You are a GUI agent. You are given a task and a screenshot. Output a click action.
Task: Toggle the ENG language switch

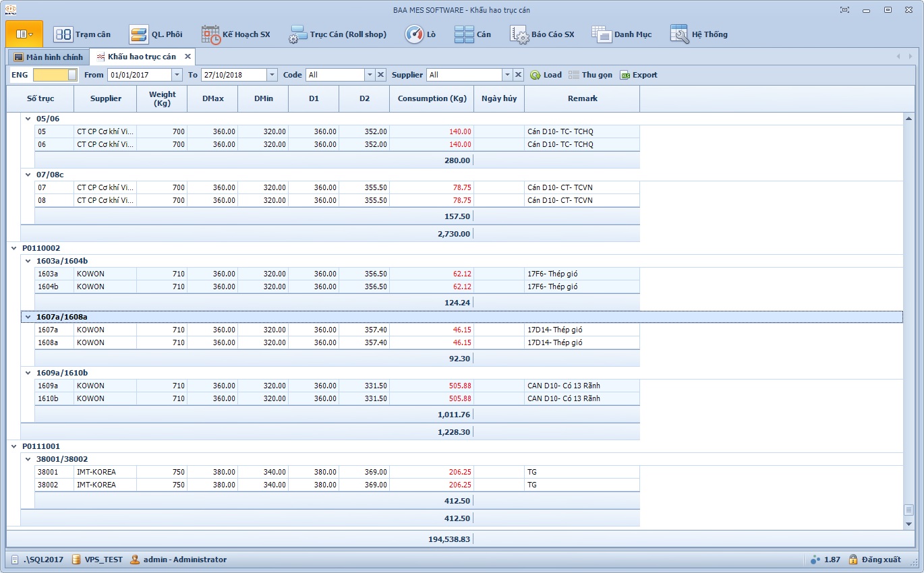55,75
